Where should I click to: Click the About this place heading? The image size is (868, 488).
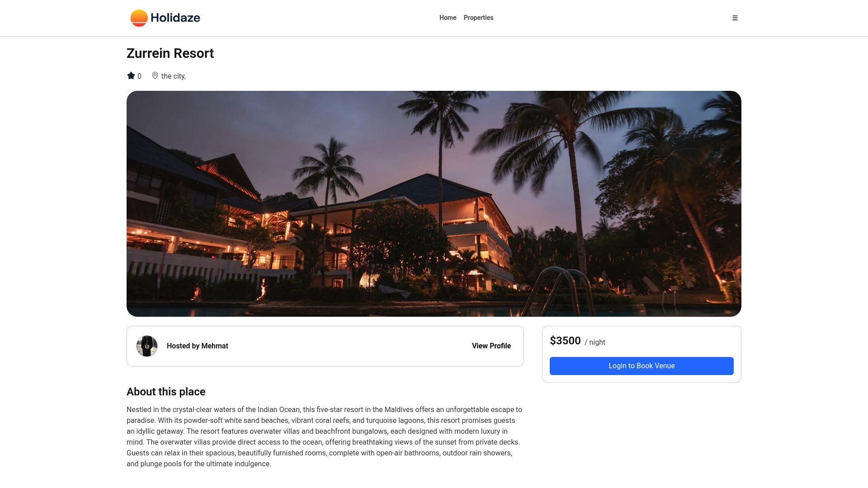point(166,392)
